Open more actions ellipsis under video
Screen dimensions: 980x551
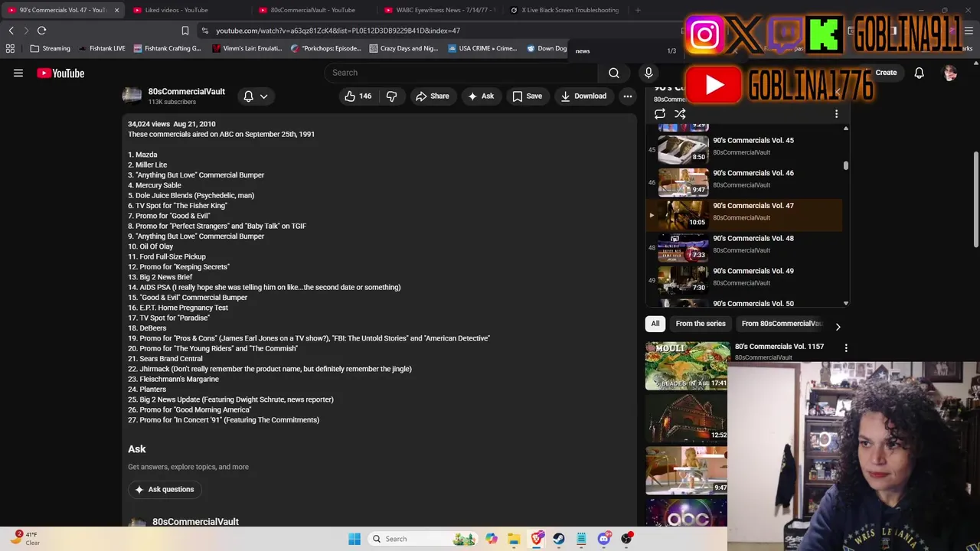(x=627, y=96)
